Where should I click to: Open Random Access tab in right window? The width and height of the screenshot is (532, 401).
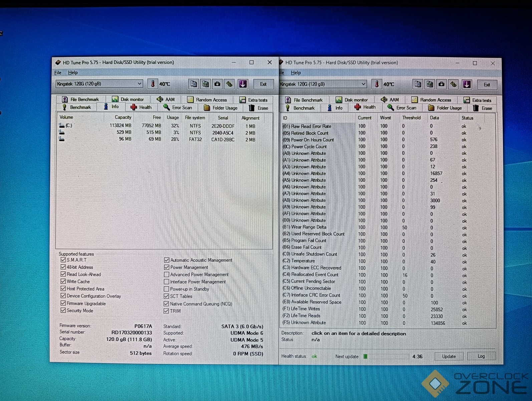(x=432, y=100)
